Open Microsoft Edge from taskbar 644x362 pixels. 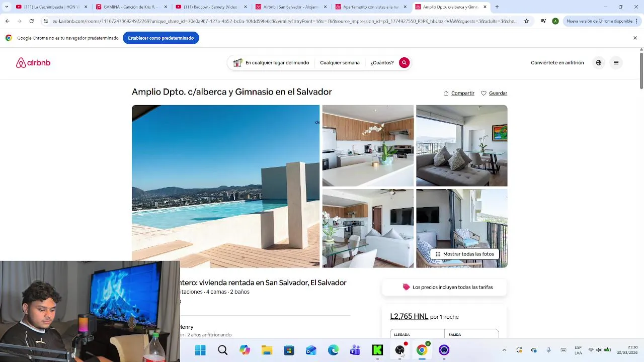pos(333,350)
